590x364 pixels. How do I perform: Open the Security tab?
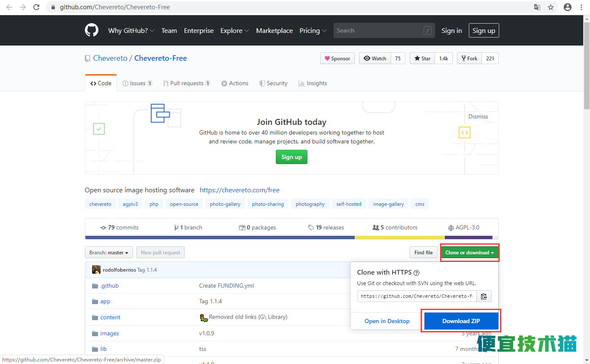click(273, 83)
